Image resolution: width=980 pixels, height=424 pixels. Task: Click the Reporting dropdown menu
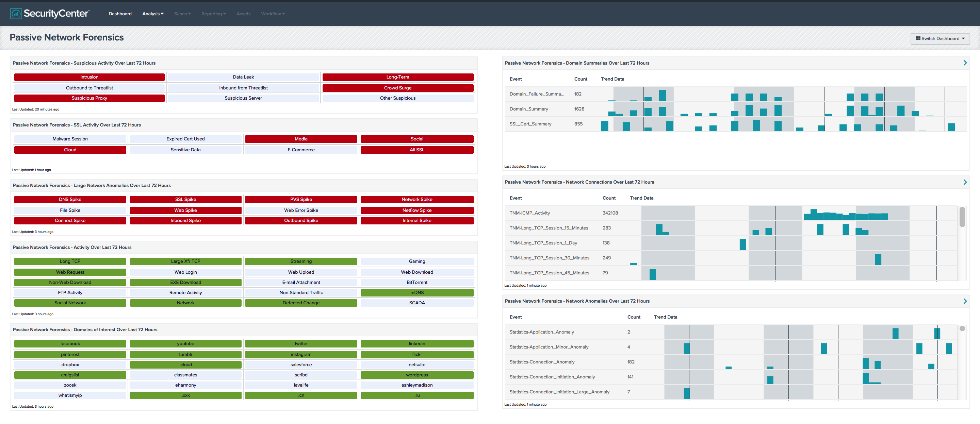click(214, 13)
